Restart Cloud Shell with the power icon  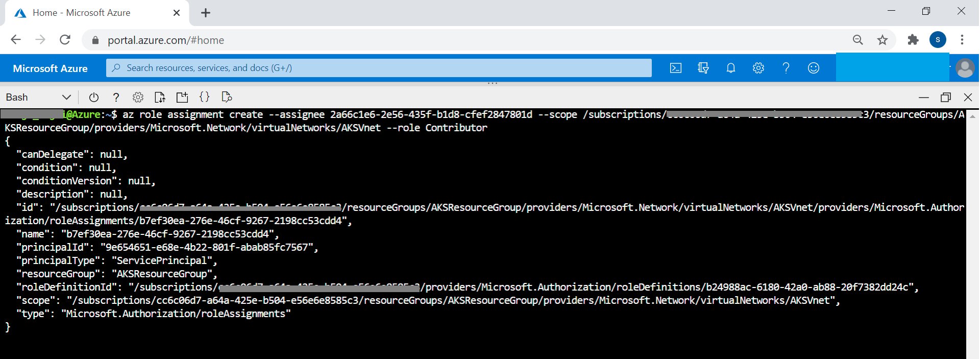[93, 97]
